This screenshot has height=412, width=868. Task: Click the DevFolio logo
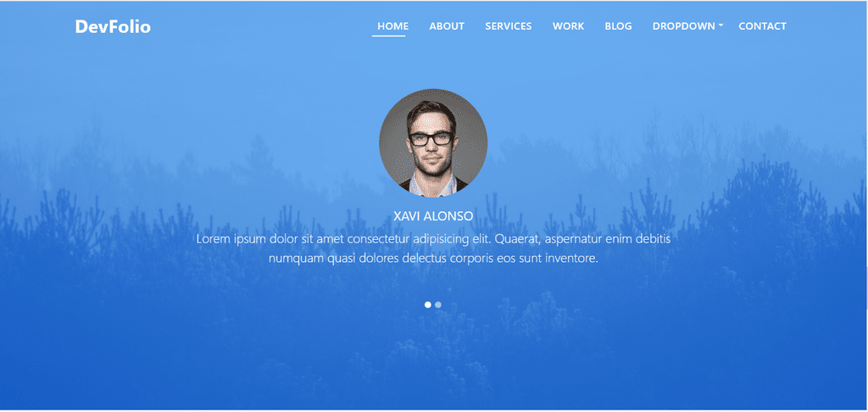[113, 26]
